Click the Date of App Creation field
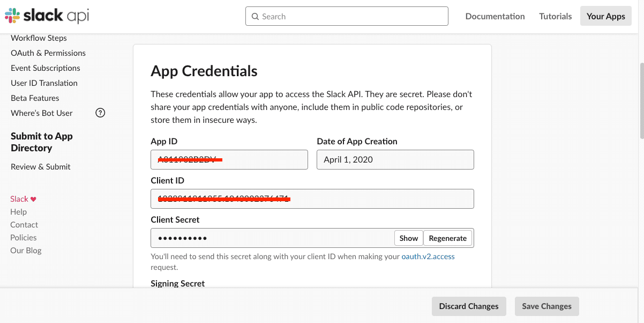The image size is (644, 323). [x=395, y=160]
